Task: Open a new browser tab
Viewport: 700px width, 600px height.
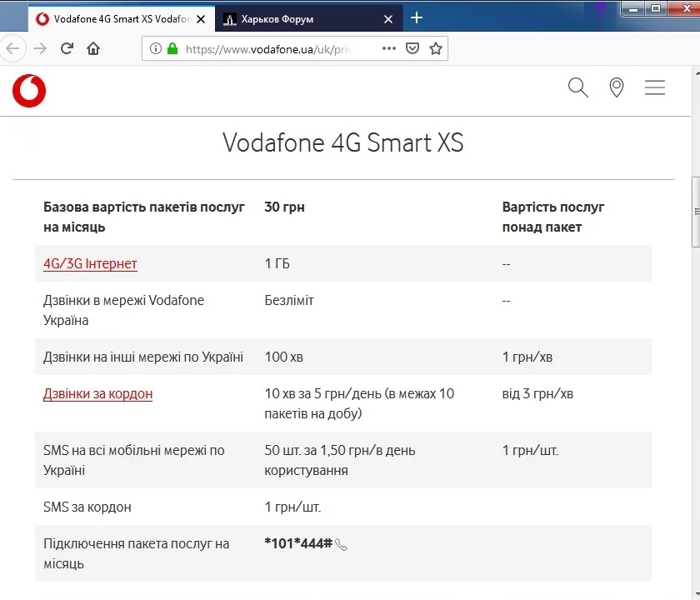Action: coord(417,17)
